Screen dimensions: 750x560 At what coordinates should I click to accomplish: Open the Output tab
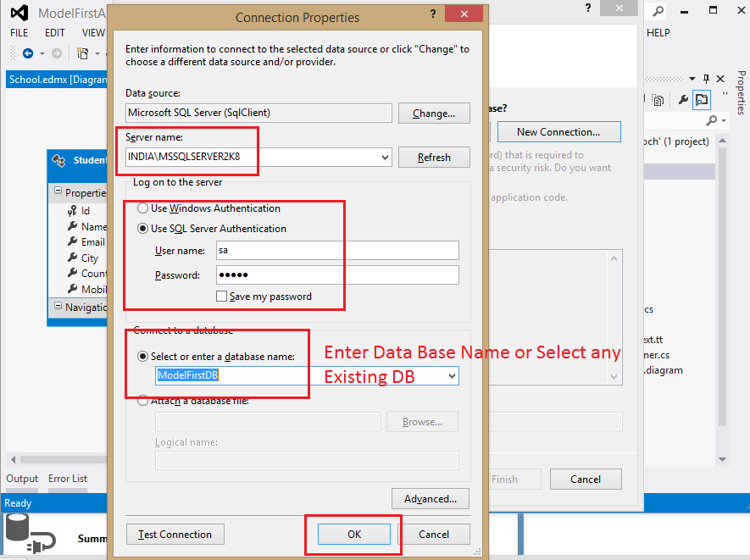(x=22, y=479)
